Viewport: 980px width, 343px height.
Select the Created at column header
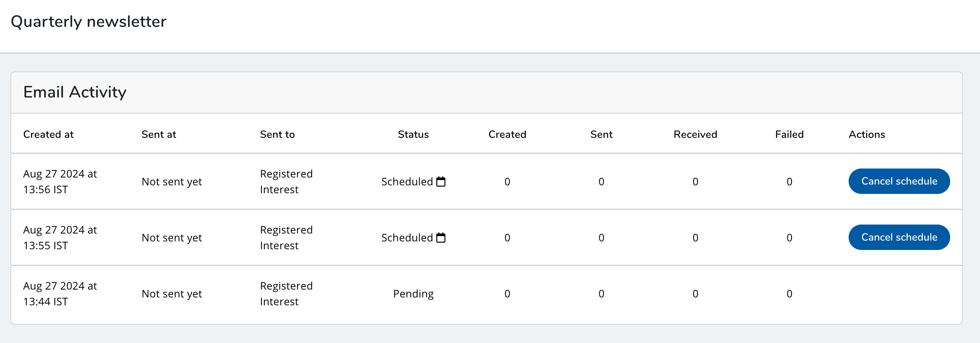click(x=48, y=135)
